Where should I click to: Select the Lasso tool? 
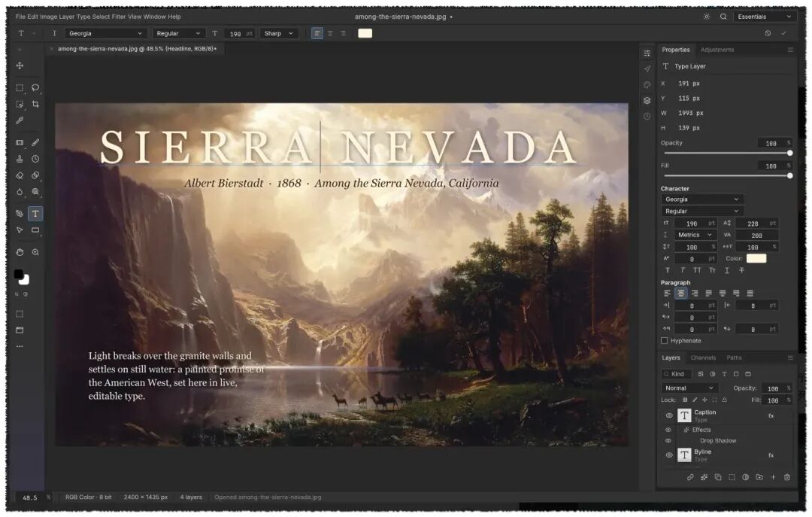click(35, 87)
